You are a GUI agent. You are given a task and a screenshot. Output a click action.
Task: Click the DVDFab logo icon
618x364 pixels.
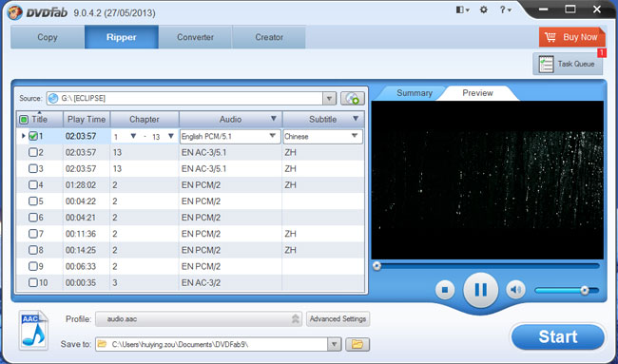(x=14, y=12)
